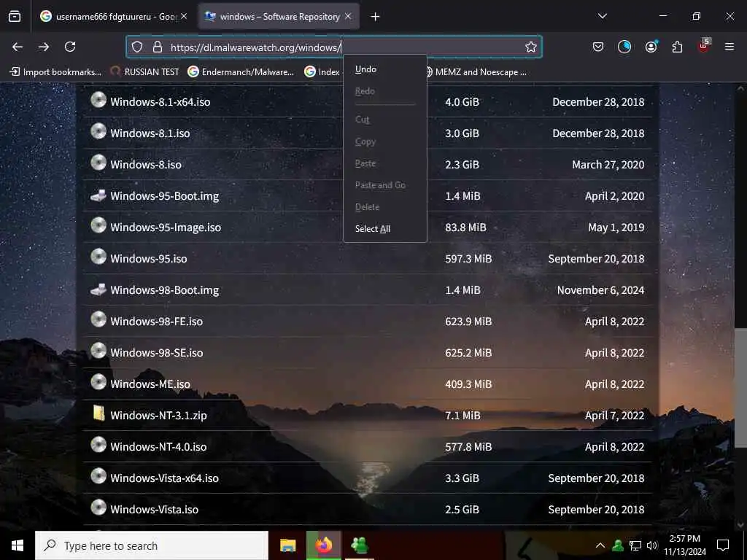Download Windows-98-Boot.img file
The image size is (747, 560).
164,290
